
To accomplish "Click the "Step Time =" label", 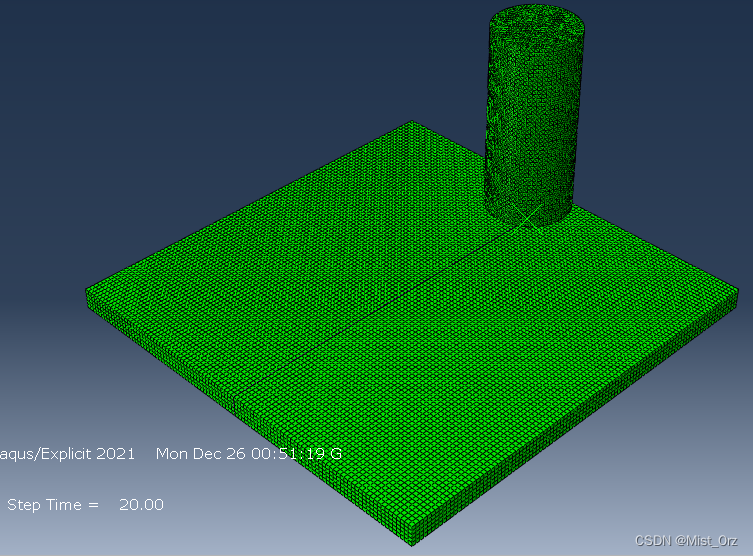I will click(x=53, y=505).
